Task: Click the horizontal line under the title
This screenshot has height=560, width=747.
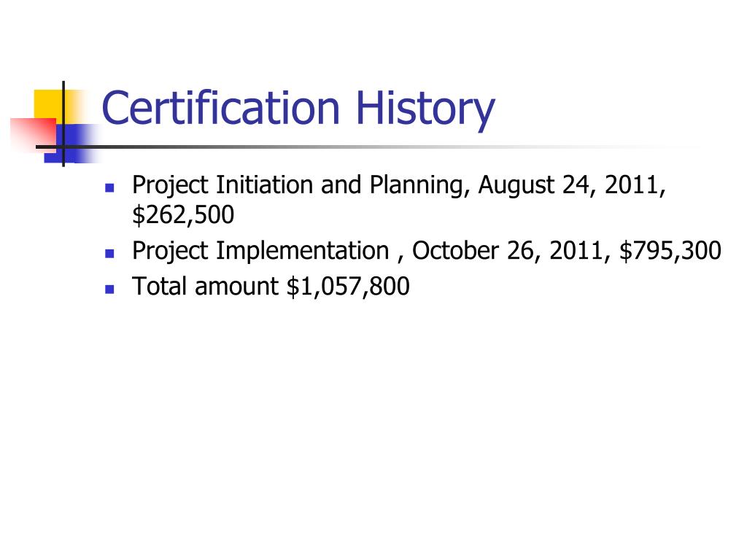Action: pos(362,147)
